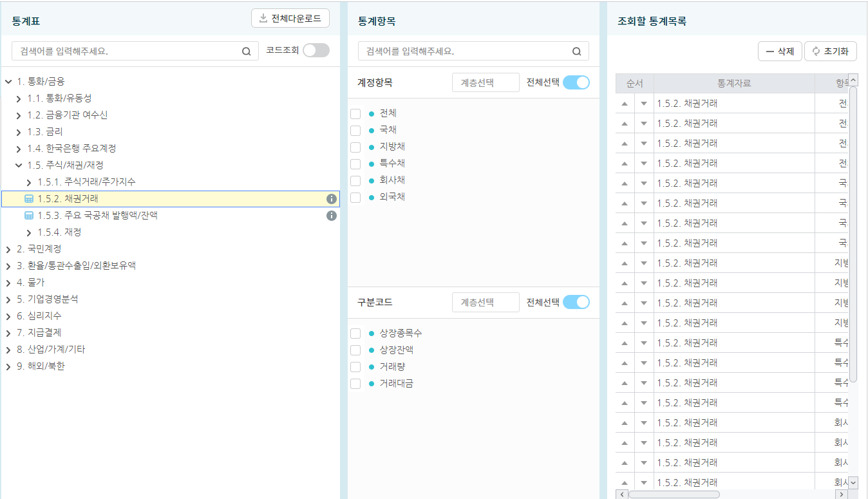Check the 거래대금 checkbox

coord(355,384)
